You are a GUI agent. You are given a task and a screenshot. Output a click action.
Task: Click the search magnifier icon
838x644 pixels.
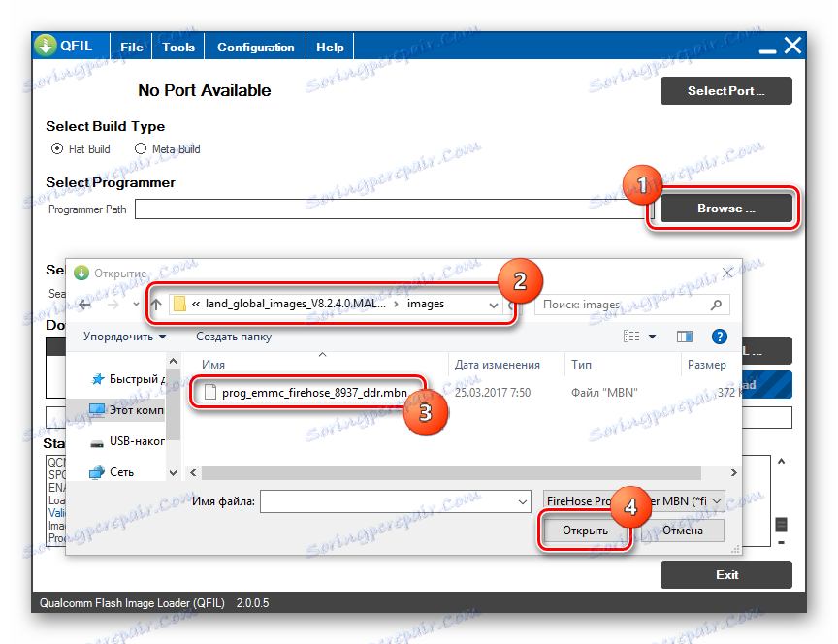click(x=716, y=305)
